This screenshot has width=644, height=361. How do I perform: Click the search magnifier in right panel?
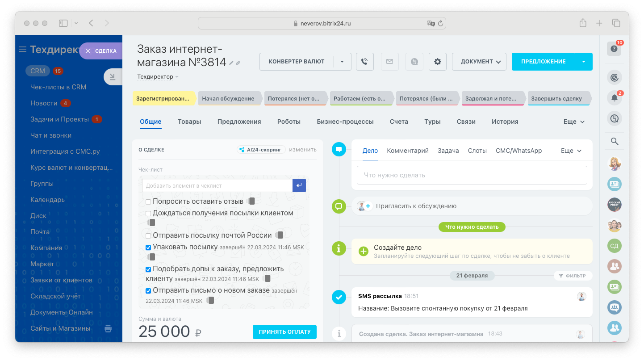[x=615, y=142]
